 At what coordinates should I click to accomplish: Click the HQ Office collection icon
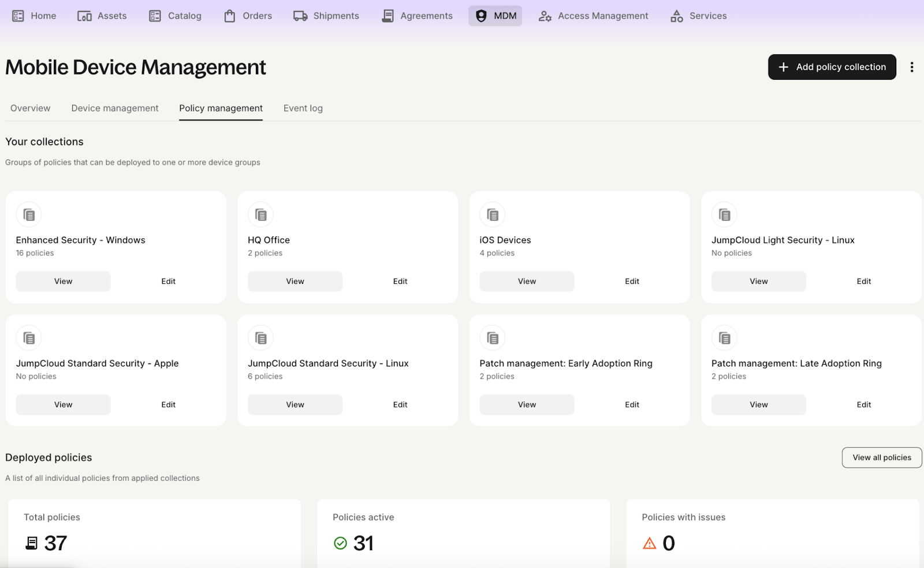click(x=261, y=215)
